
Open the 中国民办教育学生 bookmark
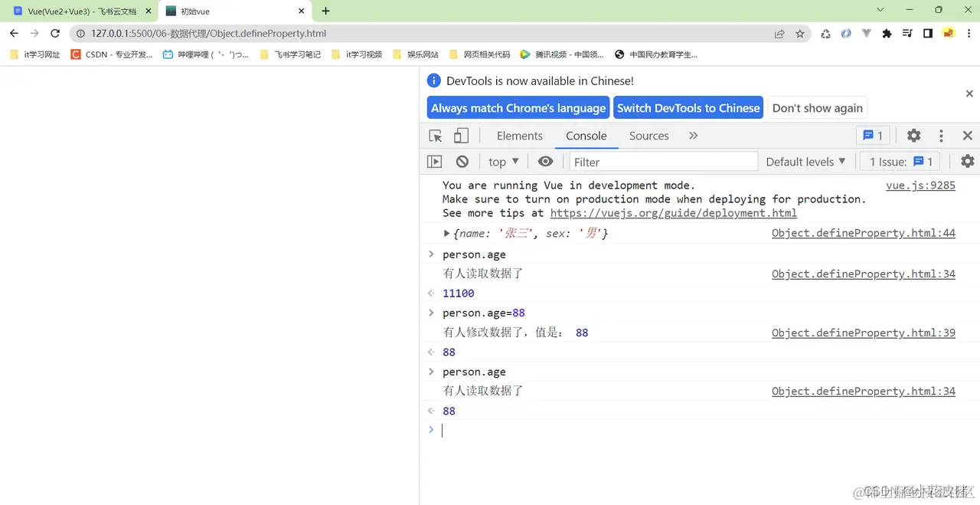pyautogui.click(x=656, y=54)
